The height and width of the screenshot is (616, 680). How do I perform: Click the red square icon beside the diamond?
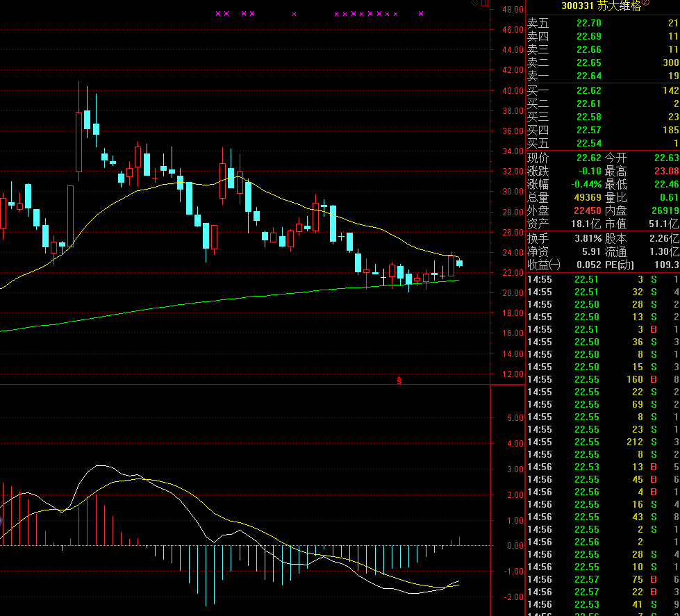485,3
